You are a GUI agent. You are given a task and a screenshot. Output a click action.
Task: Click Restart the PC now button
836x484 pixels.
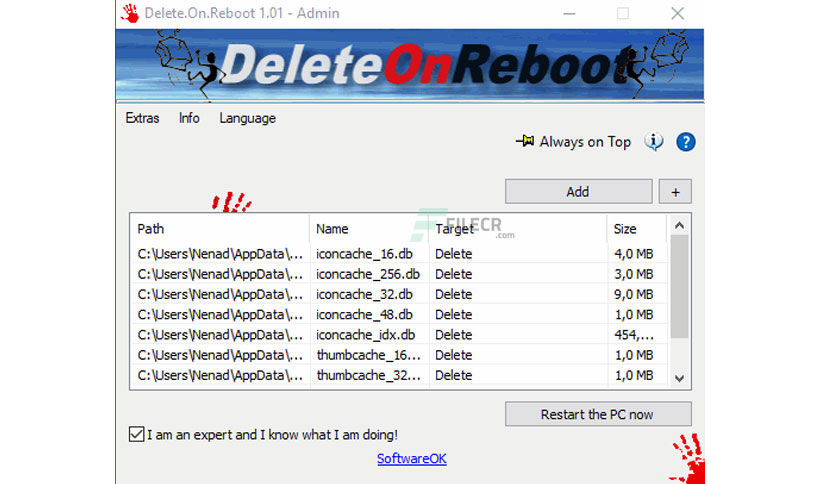point(598,414)
